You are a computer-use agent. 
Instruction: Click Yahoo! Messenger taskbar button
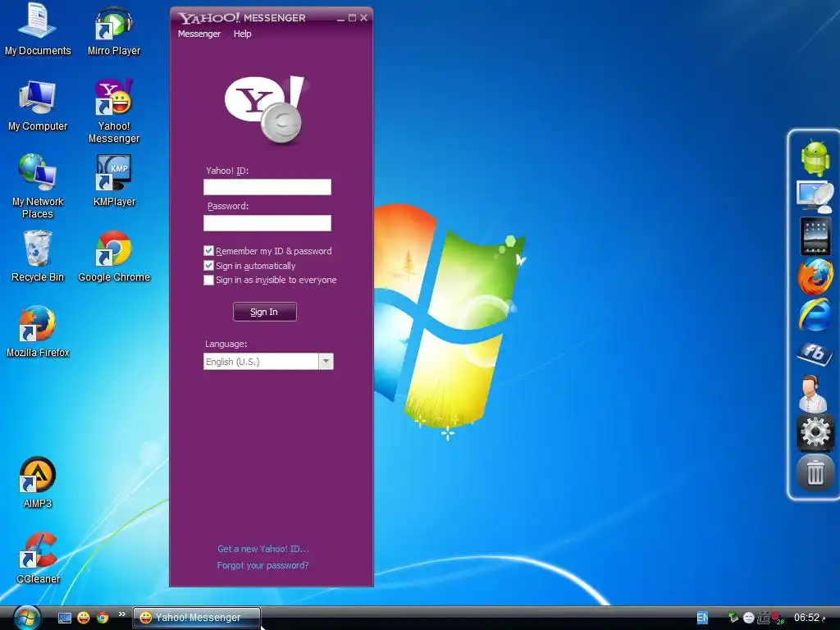tap(197, 618)
